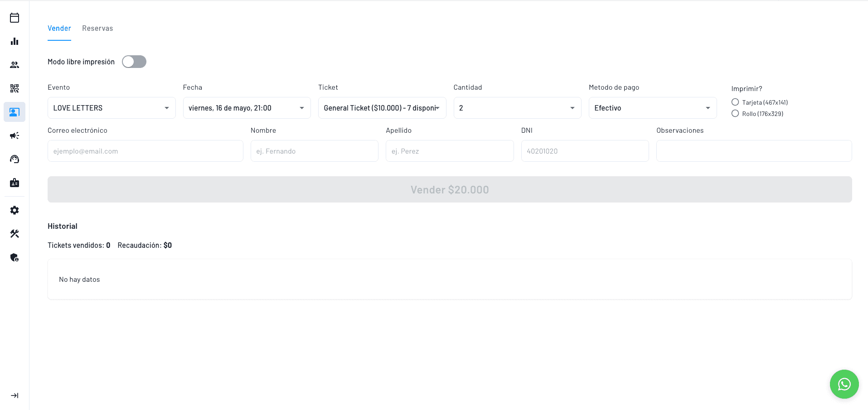Click the 'No hay datos' text
The image size is (868, 410).
tap(79, 280)
